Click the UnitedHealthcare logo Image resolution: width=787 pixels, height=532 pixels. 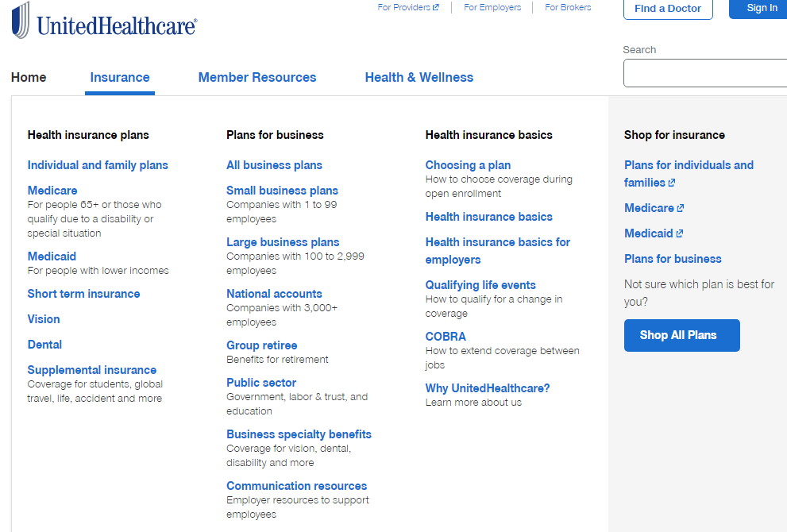click(104, 21)
